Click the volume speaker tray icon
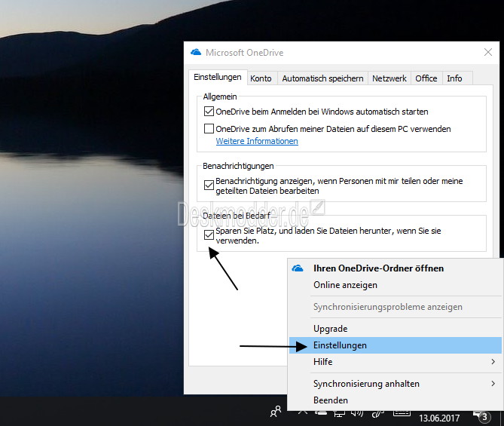This screenshot has height=426, width=504. pos(357,413)
